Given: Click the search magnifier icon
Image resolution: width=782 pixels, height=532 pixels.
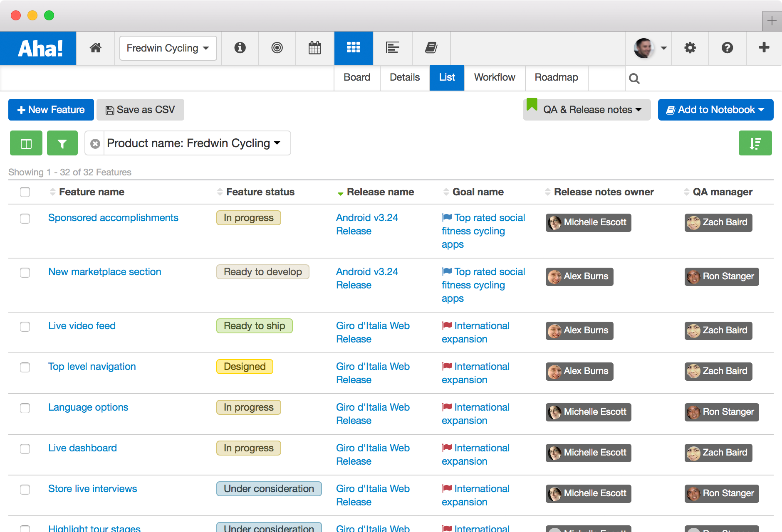Looking at the screenshot, I should tap(634, 78).
